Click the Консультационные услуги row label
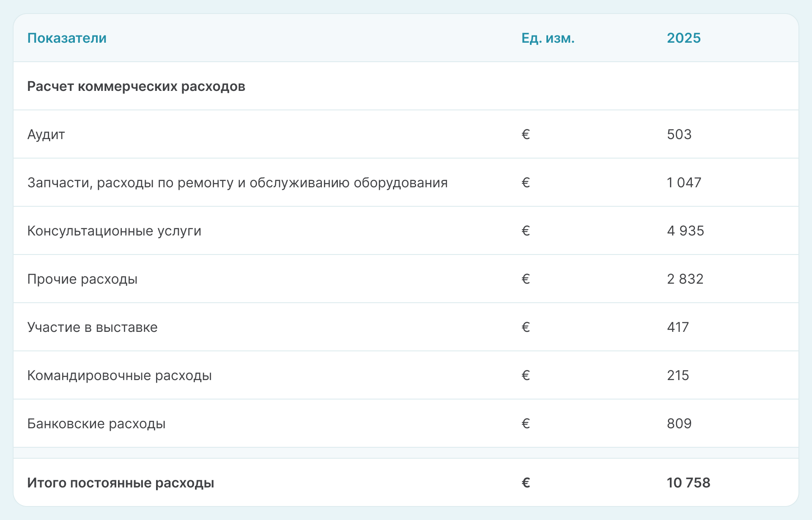This screenshot has width=812, height=520. coord(114,231)
